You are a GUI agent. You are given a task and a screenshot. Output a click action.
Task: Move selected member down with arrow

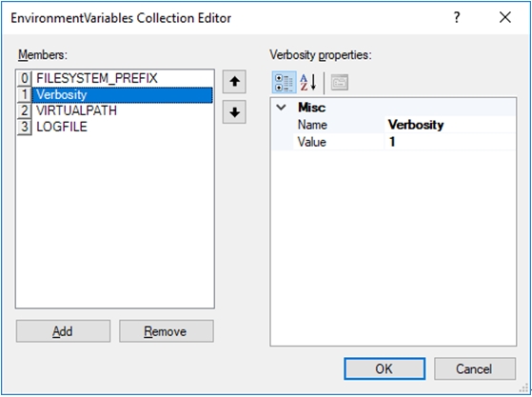point(234,112)
